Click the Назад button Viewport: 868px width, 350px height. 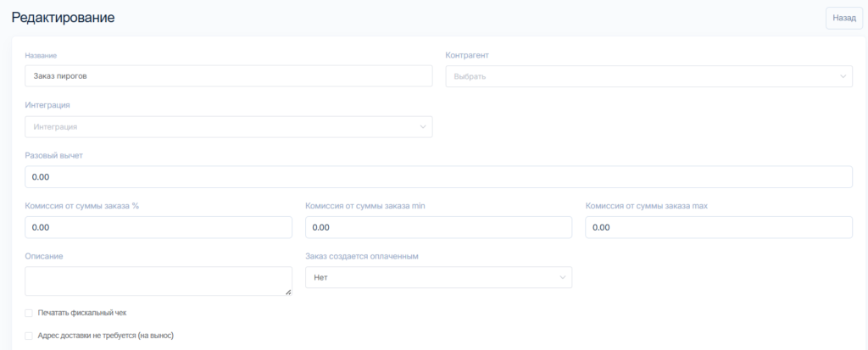point(843,17)
